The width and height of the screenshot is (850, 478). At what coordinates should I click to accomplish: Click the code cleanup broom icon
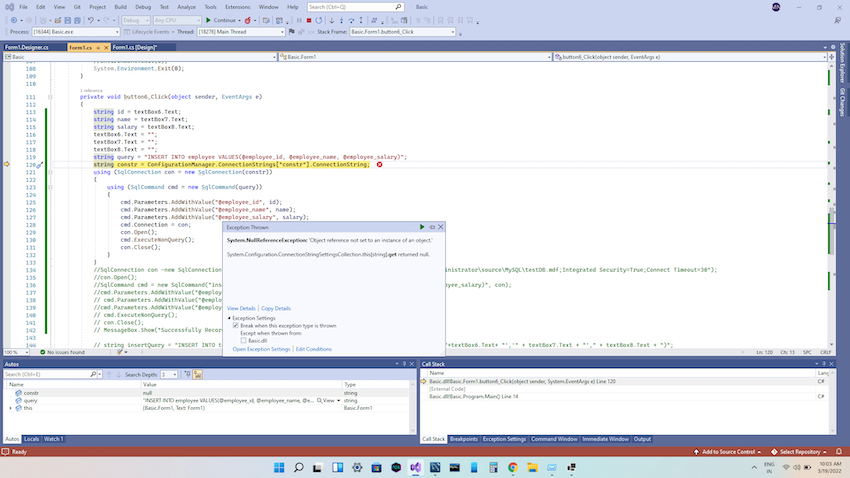coord(120,352)
